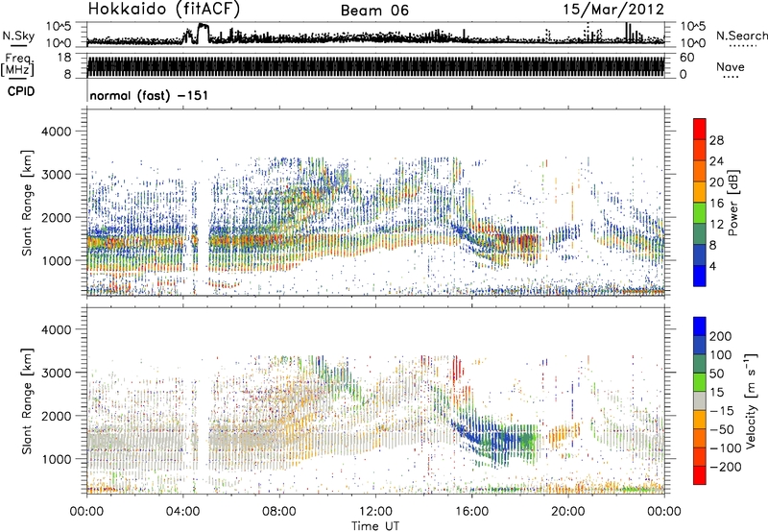Pick the light green Velocity segment between 15 and 50

point(700,382)
